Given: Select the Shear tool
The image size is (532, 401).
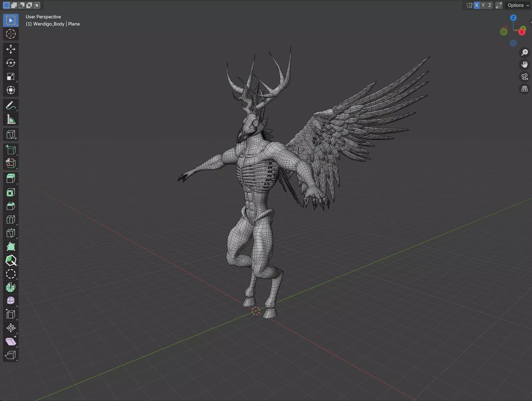Looking at the screenshot, I should tap(11, 341).
